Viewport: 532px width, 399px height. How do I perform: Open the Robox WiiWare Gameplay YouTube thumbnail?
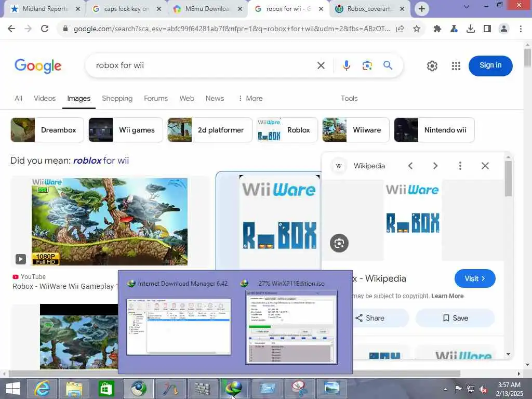(110, 221)
